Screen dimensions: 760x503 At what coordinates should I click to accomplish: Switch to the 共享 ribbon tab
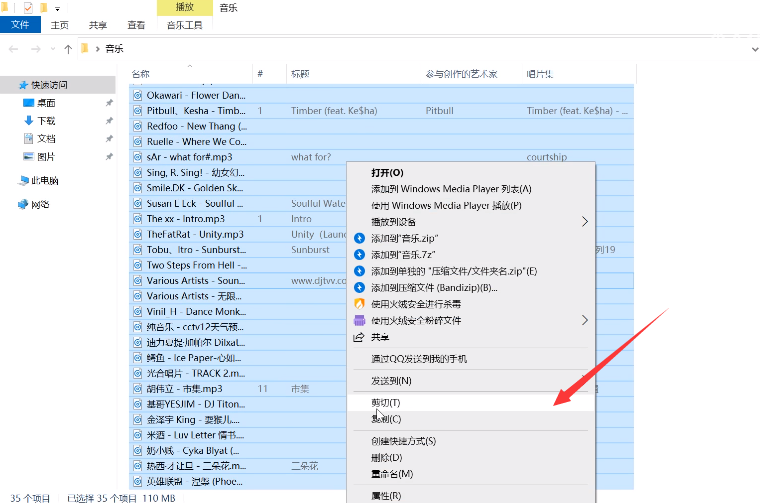(98, 25)
